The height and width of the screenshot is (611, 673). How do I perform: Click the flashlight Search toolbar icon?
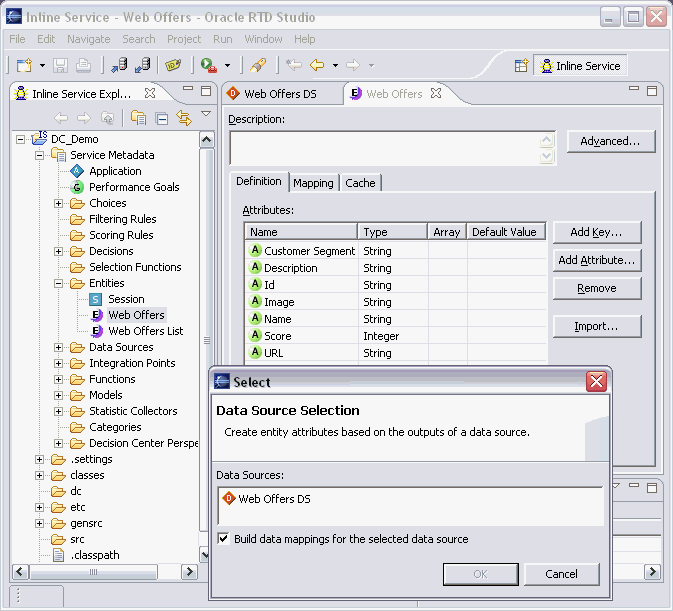[258, 65]
